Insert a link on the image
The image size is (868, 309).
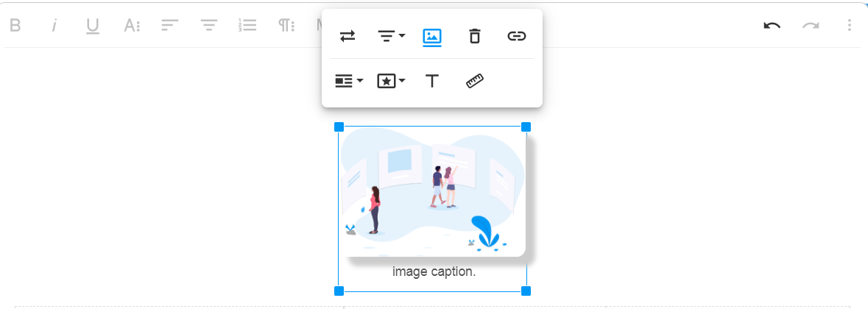point(517,36)
